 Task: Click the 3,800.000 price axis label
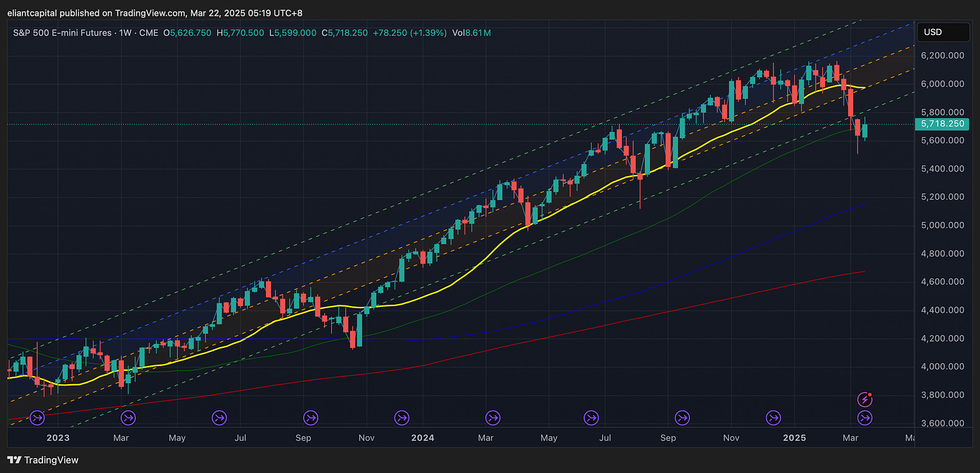pyautogui.click(x=942, y=395)
